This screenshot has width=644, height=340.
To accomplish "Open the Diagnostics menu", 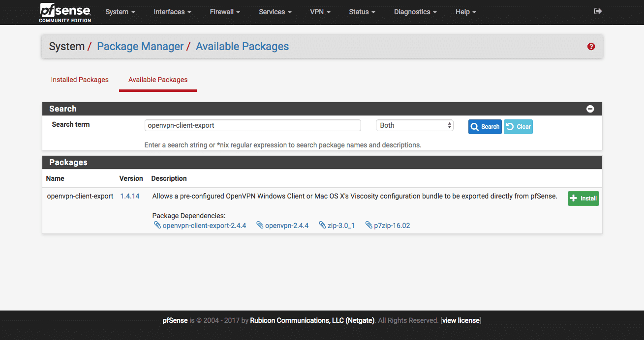I will 415,12.
